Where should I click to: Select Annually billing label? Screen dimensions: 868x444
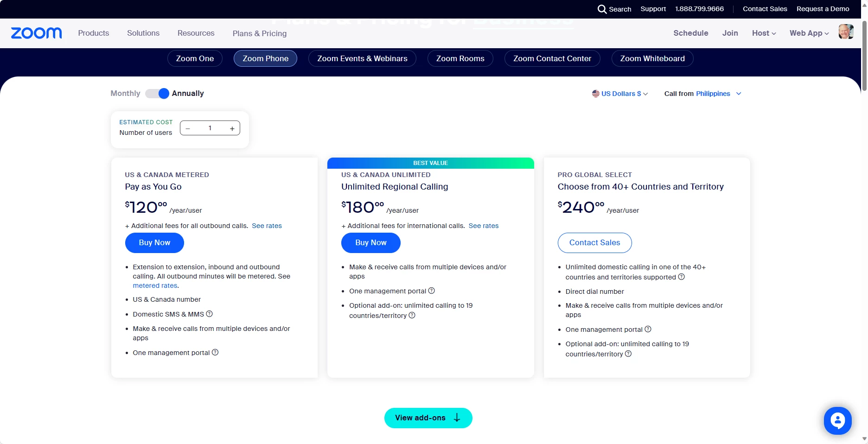[x=188, y=93]
